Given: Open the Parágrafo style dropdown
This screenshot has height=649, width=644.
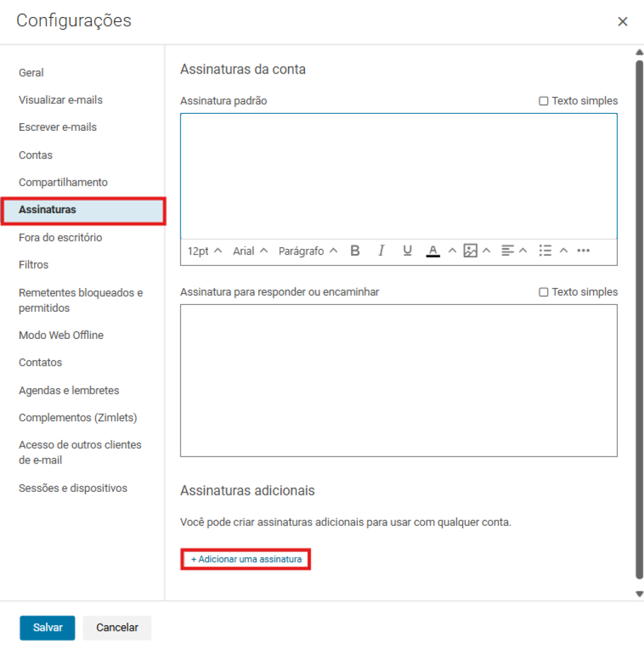Looking at the screenshot, I should click(308, 251).
